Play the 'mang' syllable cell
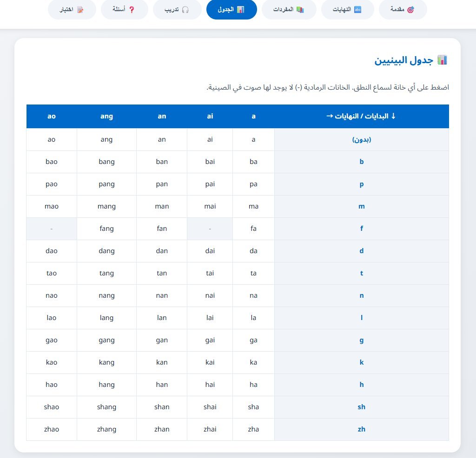Screen dimensions: 476x458 tap(106, 206)
